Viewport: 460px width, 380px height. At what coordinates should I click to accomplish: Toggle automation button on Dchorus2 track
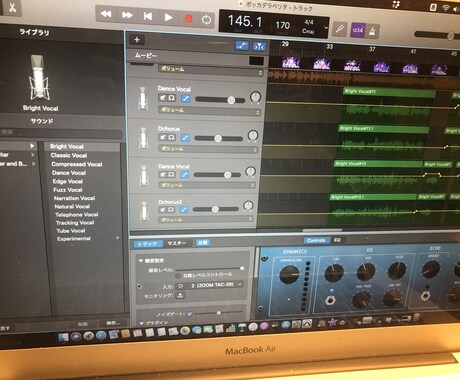point(184,209)
